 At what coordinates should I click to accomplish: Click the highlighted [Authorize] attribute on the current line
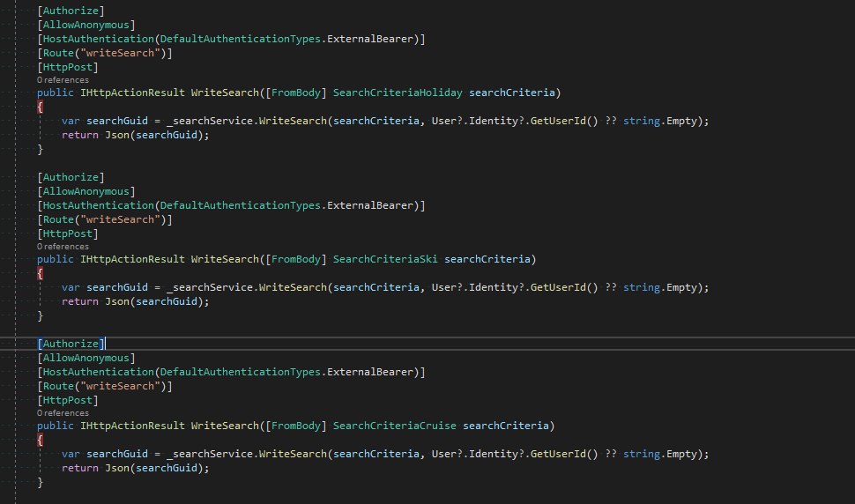point(71,344)
